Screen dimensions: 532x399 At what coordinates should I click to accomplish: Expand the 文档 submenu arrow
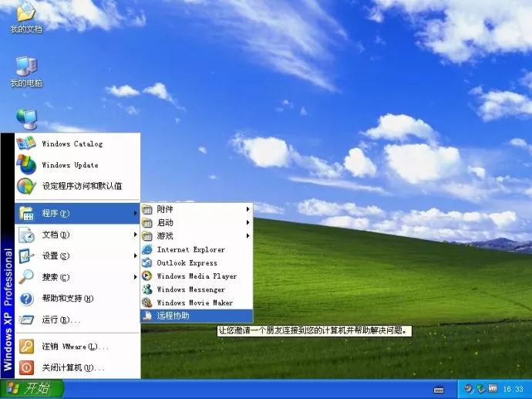click(x=135, y=235)
